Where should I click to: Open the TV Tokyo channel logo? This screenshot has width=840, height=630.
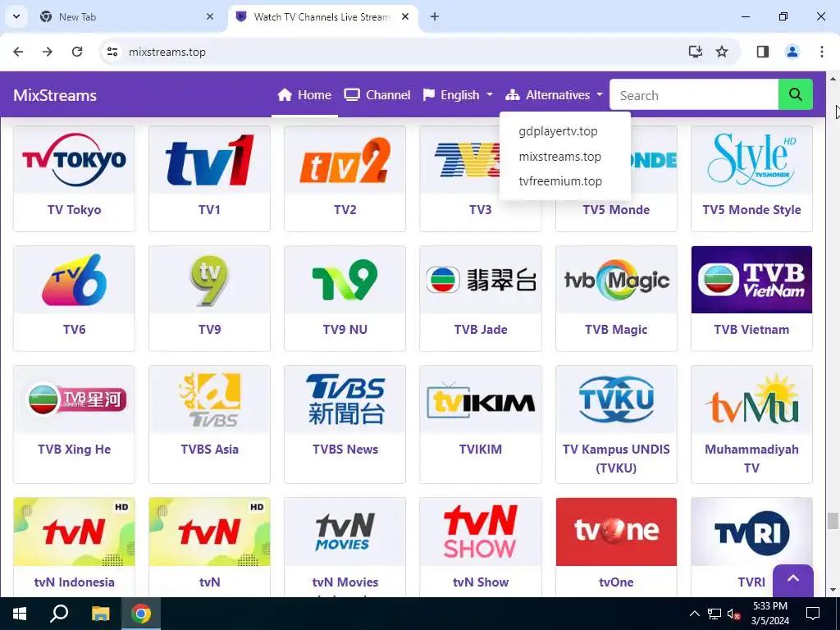74,160
